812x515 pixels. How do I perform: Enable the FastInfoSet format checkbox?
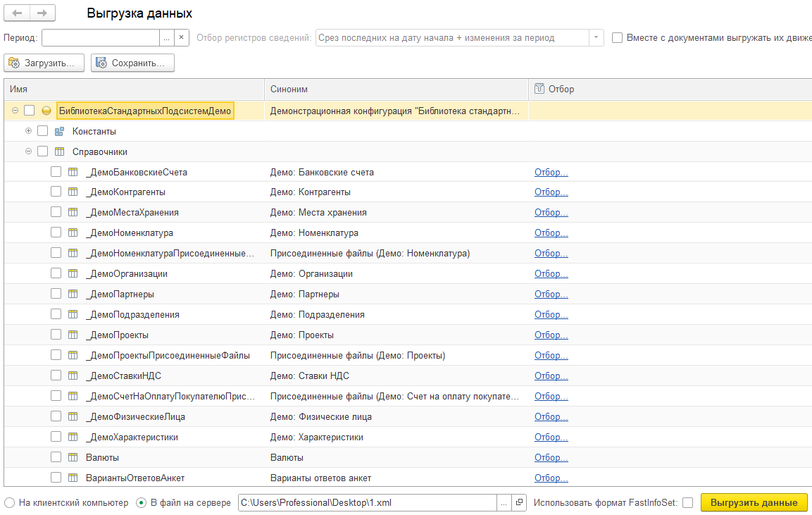point(688,502)
